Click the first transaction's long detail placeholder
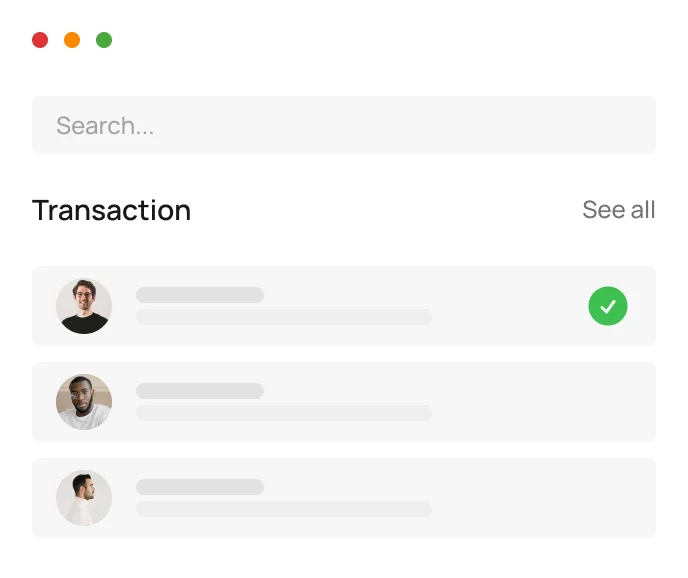 tap(284, 317)
